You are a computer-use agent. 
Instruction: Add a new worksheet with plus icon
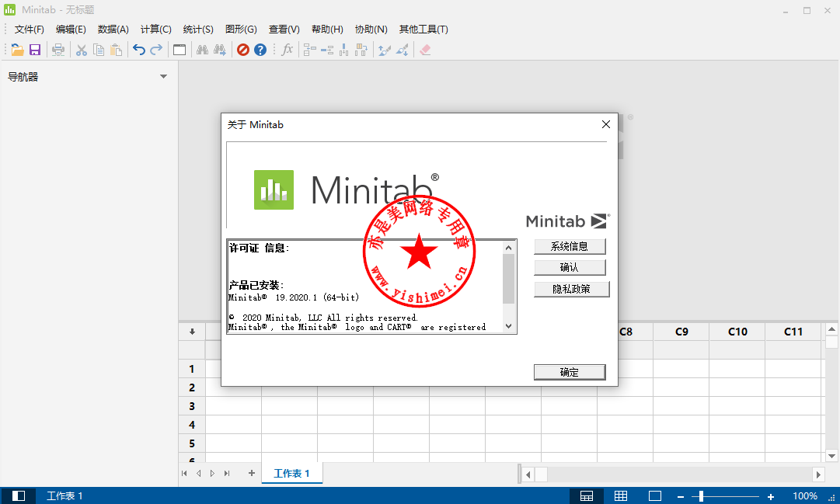(252, 473)
